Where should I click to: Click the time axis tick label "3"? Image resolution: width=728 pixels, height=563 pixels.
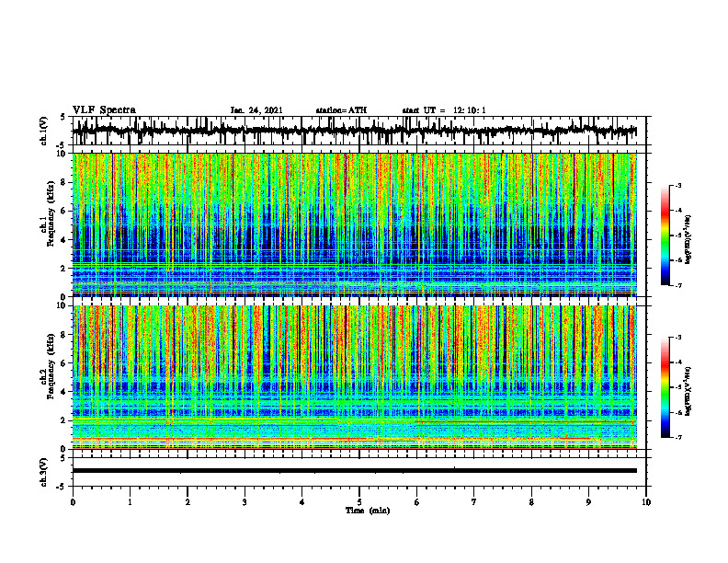[245, 502]
